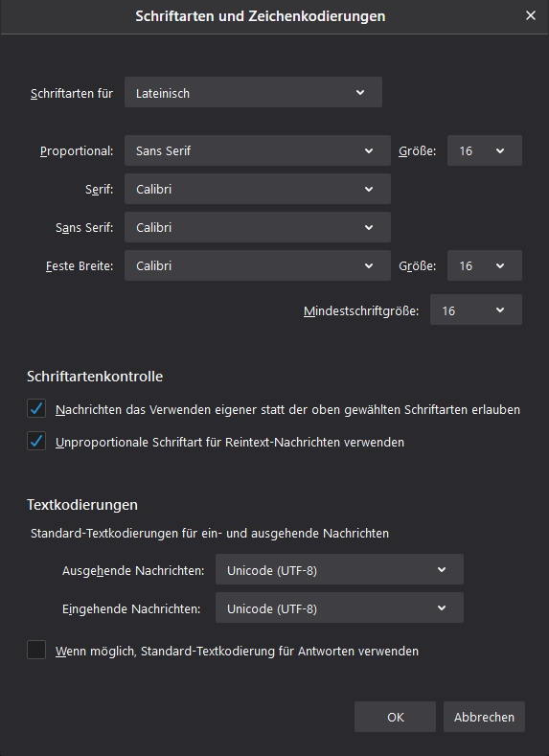Image resolution: width=549 pixels, height=756 pixels.
Task: Open Ausgehende Nachrichten encoding dropdown
Action: pyautogui.click(x=339, y=569)
